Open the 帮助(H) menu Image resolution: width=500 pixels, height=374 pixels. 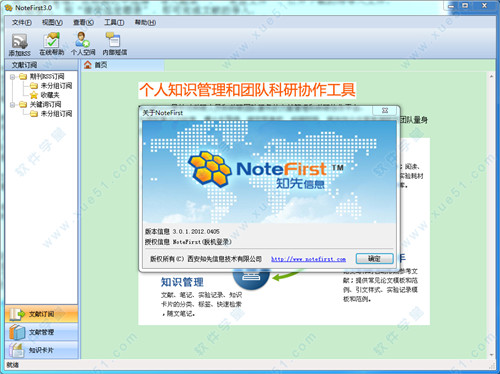145,22
